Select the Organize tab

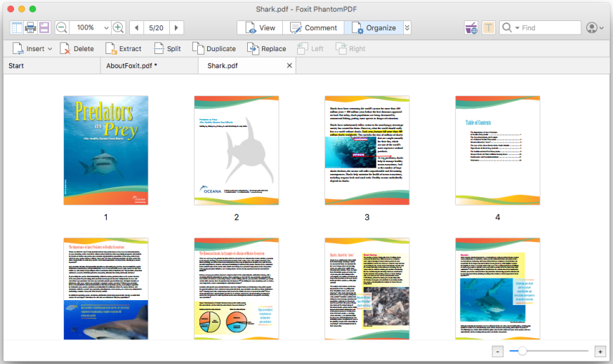coord(374,28)
